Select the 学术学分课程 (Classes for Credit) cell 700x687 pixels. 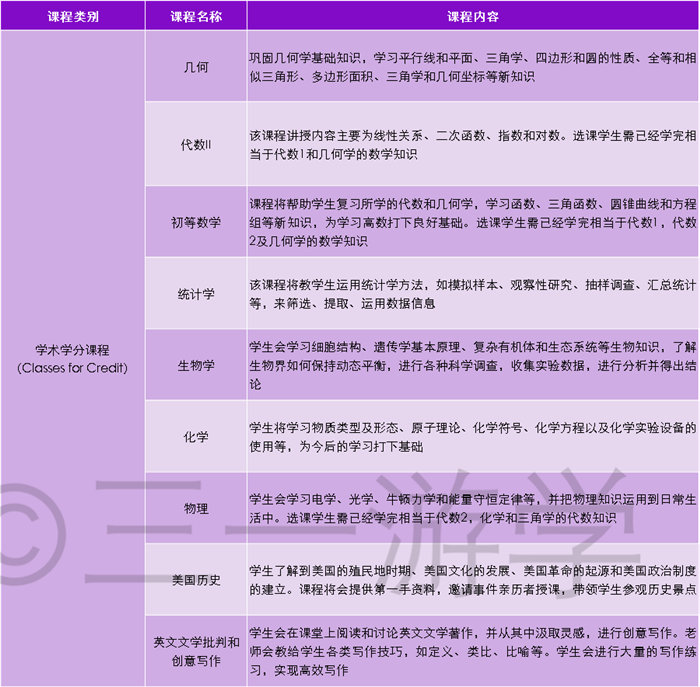coord(73,358)
